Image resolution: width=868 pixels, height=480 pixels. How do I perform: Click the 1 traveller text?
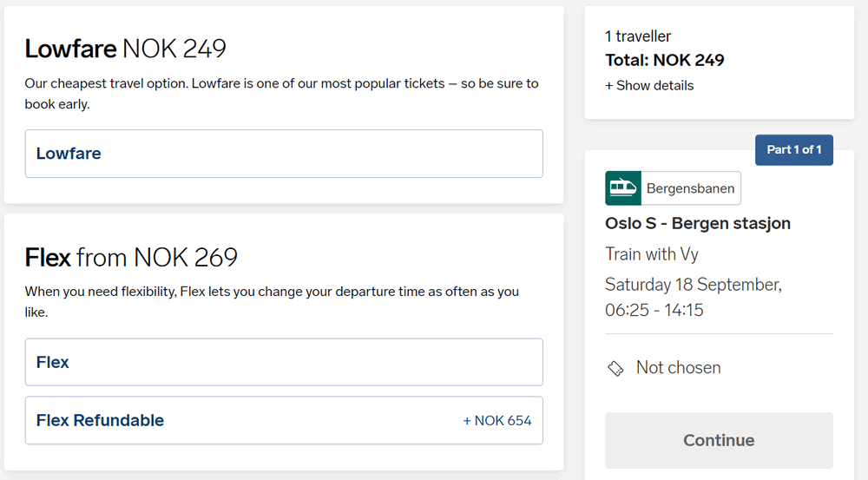(x=637, y=36)
